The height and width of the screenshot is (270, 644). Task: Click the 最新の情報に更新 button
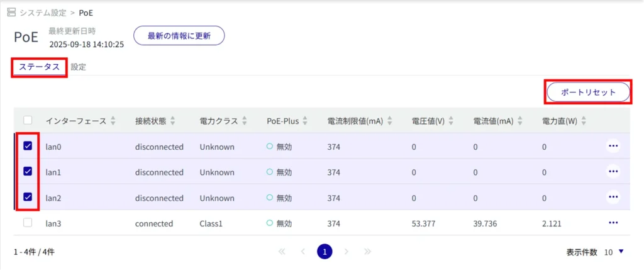click(179, 36)
